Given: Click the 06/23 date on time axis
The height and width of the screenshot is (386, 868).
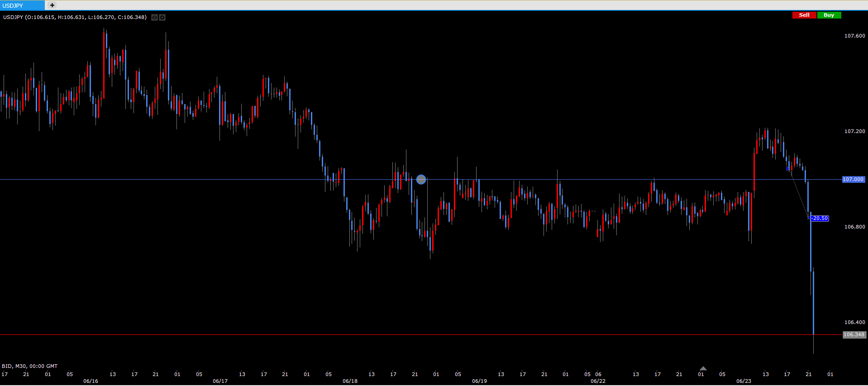Looking at the screenshot, I should pos(744,381).
